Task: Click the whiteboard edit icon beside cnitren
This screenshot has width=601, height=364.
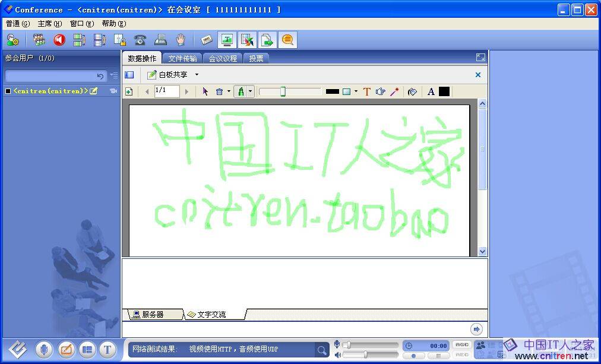Action: [x=93, y=91]
